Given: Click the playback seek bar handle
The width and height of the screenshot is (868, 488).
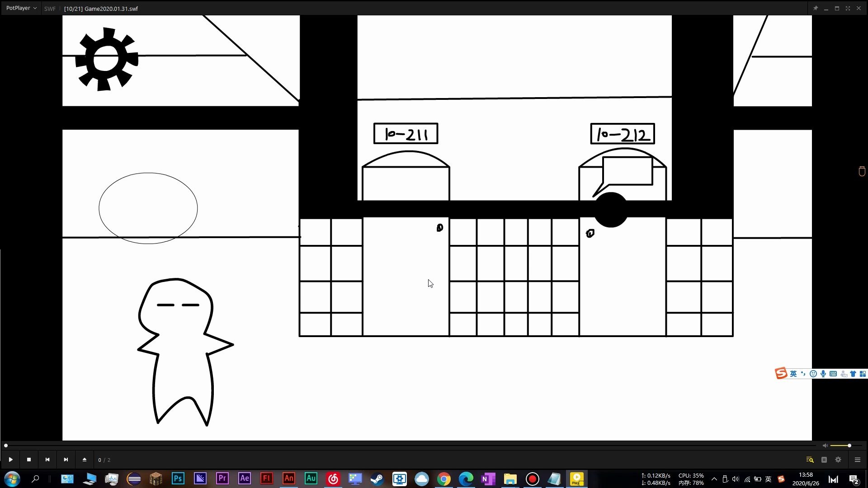Looking at the screenshot, I should point(6,446).
